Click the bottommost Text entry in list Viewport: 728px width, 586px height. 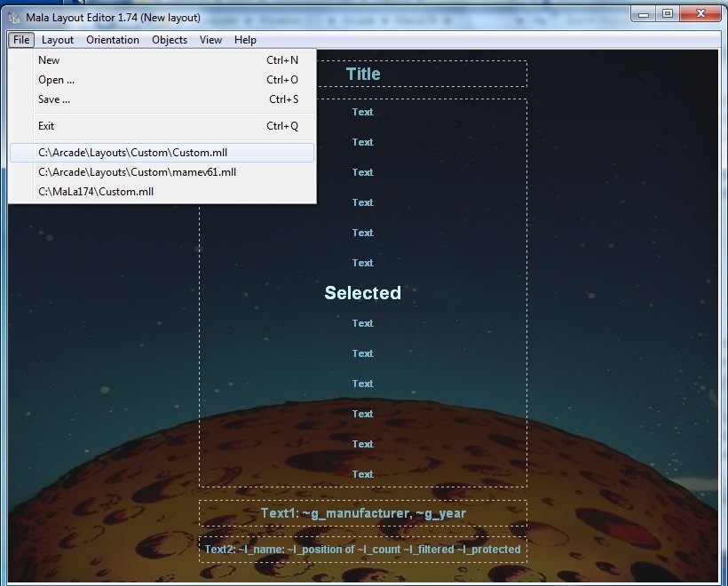tap(362, 474)
